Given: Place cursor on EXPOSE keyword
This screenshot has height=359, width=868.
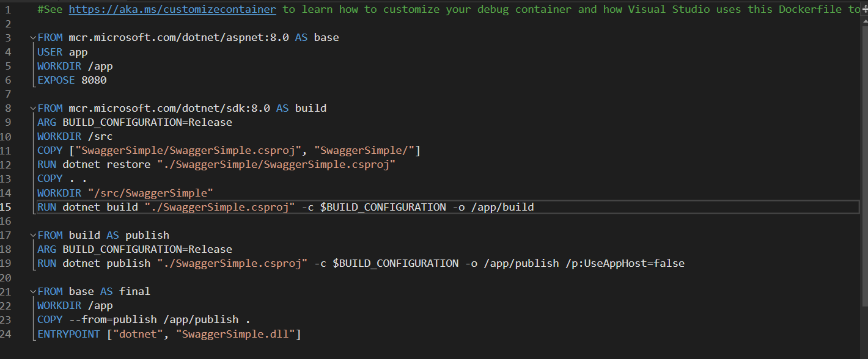Looking at the screenshot, I should point(56,81).
